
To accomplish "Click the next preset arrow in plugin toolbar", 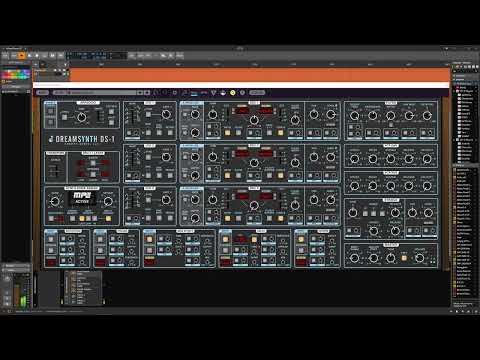I will click(147, 93).
